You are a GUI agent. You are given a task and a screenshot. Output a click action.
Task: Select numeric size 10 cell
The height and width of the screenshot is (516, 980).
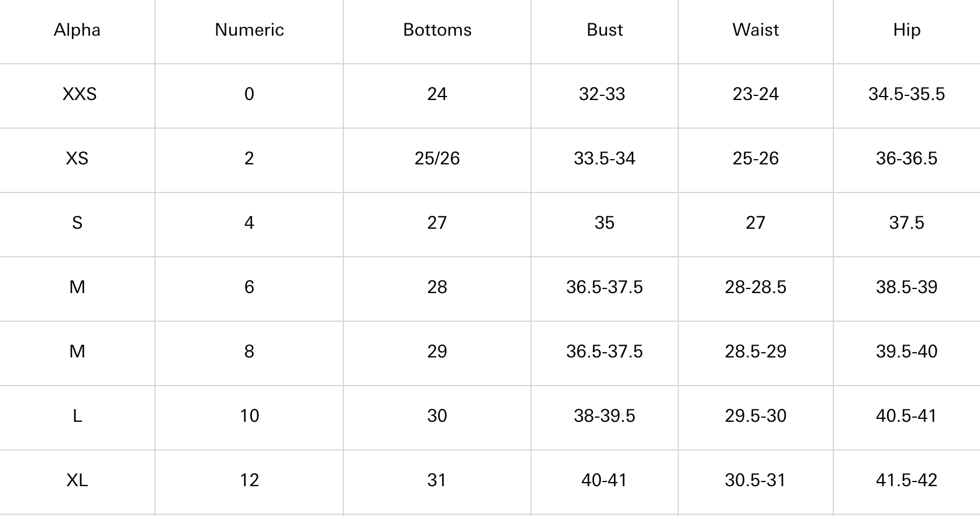249,416
